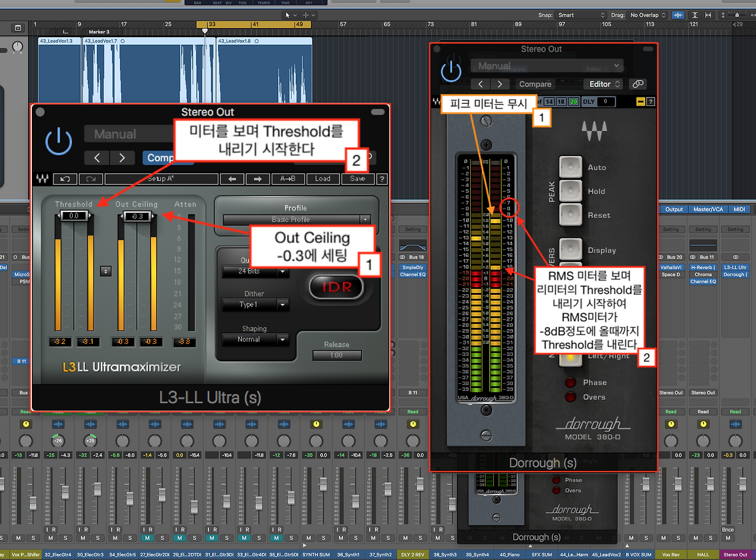Click the Peak Auto button
Viewport: 756px width, 560px height.
pyautogui.click(x=571, y=167)
